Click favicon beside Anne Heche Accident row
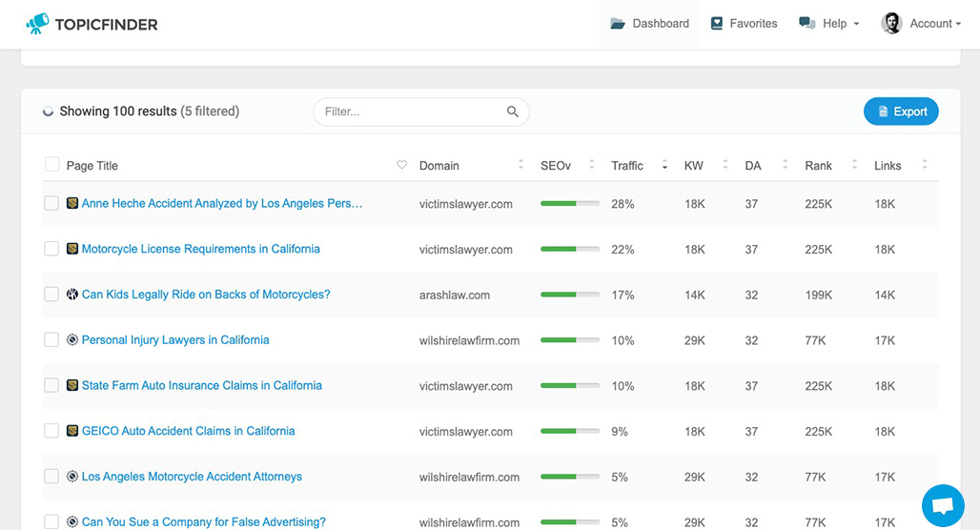Screen dimensions: 980x530 click(x=72, y=203)
